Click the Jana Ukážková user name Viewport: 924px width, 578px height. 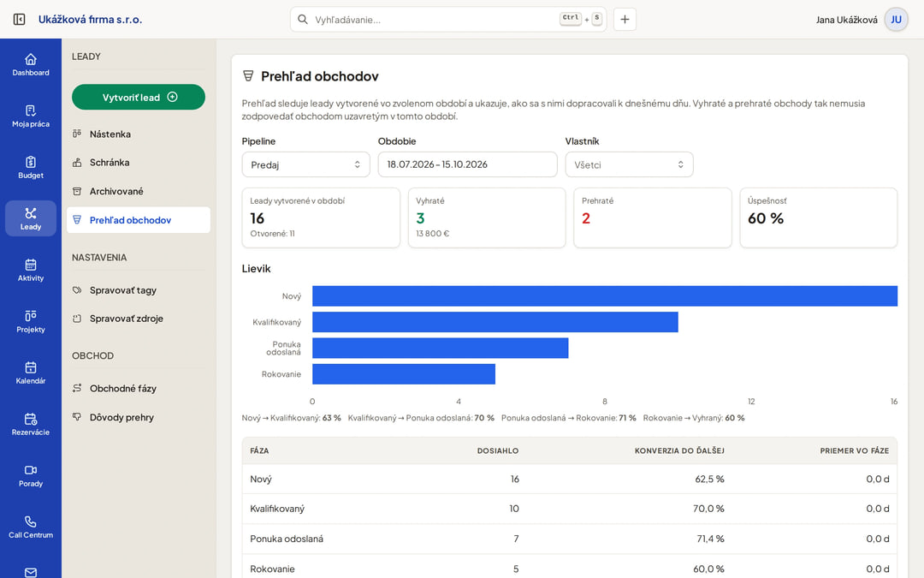[846, 20]
